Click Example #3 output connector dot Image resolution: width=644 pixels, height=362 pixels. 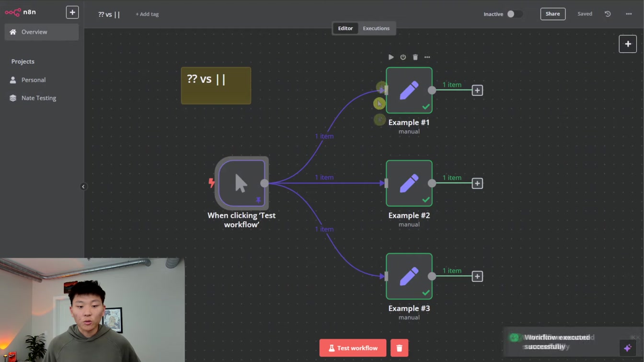click(x=432, y=276)
